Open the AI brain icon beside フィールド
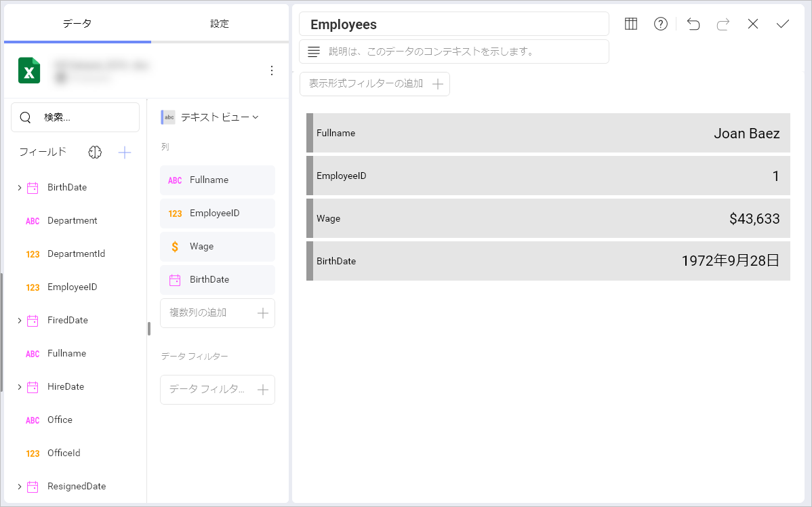This screenshot has height=507, width=812. point(95,152)
